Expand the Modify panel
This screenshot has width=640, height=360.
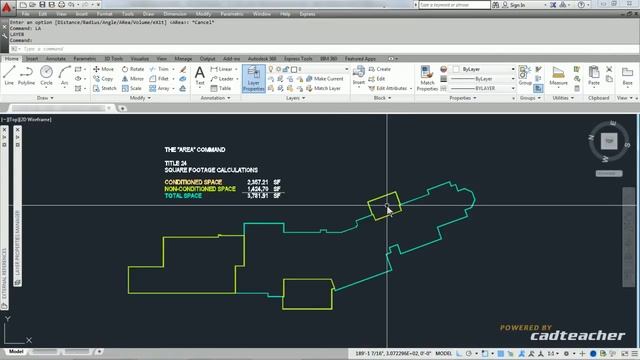140,98
